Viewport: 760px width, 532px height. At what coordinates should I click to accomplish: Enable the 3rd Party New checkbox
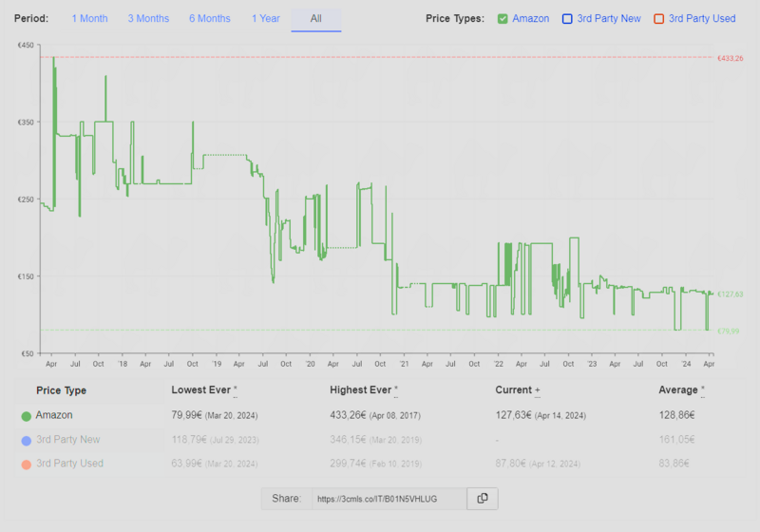point(567,18)
